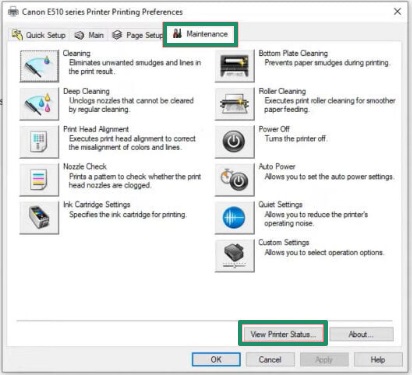Launch the Nozzle Check pattern icon
The width and height of the screenshot is (412, 375).
coord(39,180)
